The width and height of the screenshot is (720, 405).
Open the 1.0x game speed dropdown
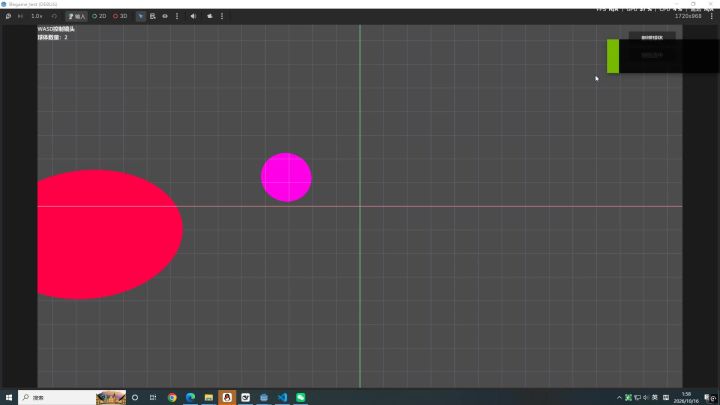[37, 16]
